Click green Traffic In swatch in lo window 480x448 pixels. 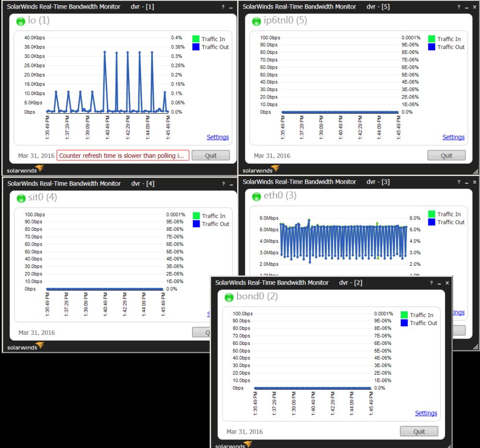(196, 39)
